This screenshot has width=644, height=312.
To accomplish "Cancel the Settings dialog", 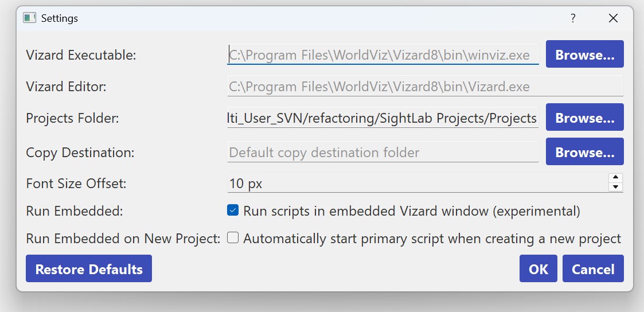I will (x=593, y=269).
